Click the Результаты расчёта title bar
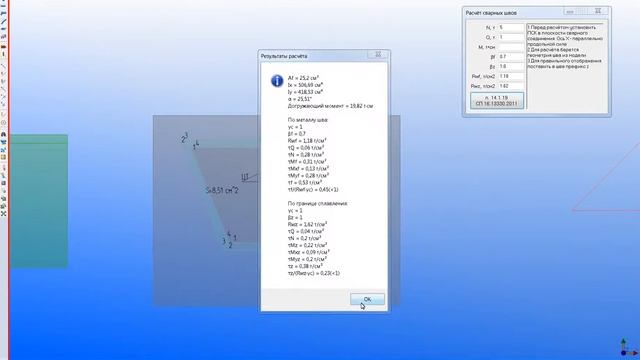Screen dimensions: 640x360 tap(313, 56)
